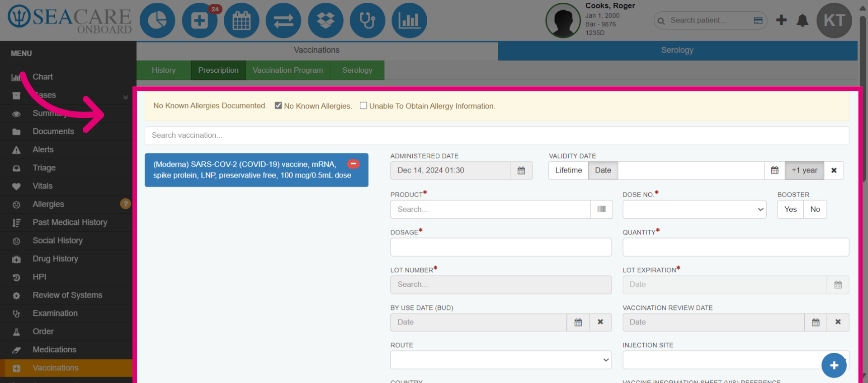Screen dimensions: 868x383
Task: Toggle the No Known Allergies checkbox
Action: pyautogui.click(x=278, y=105)
